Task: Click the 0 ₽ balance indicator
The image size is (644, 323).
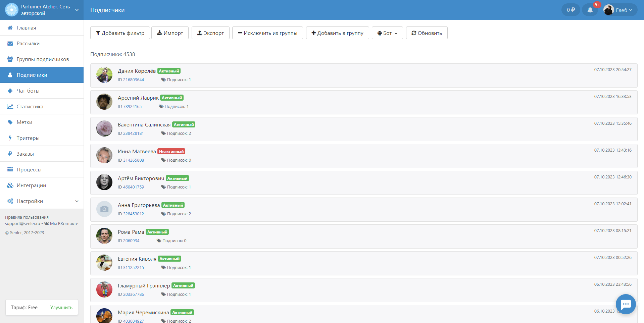Action: click(571, 10)
